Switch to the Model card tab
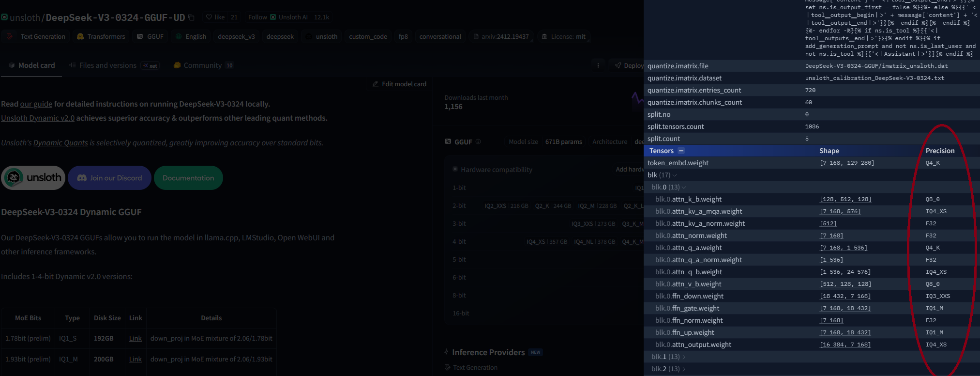The image size is (980, 376). pos(31,65)
